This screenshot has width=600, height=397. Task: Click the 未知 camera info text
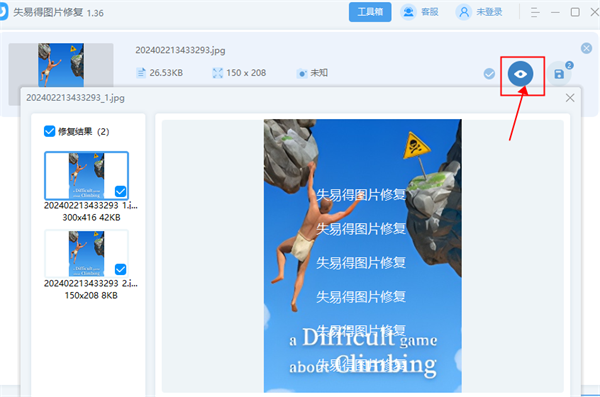[x=319, y=73]
